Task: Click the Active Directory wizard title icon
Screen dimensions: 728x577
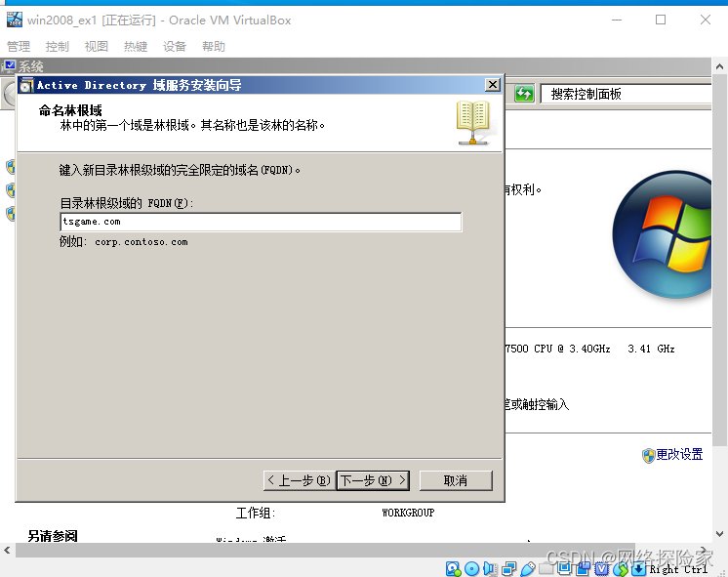Action: 26,85
